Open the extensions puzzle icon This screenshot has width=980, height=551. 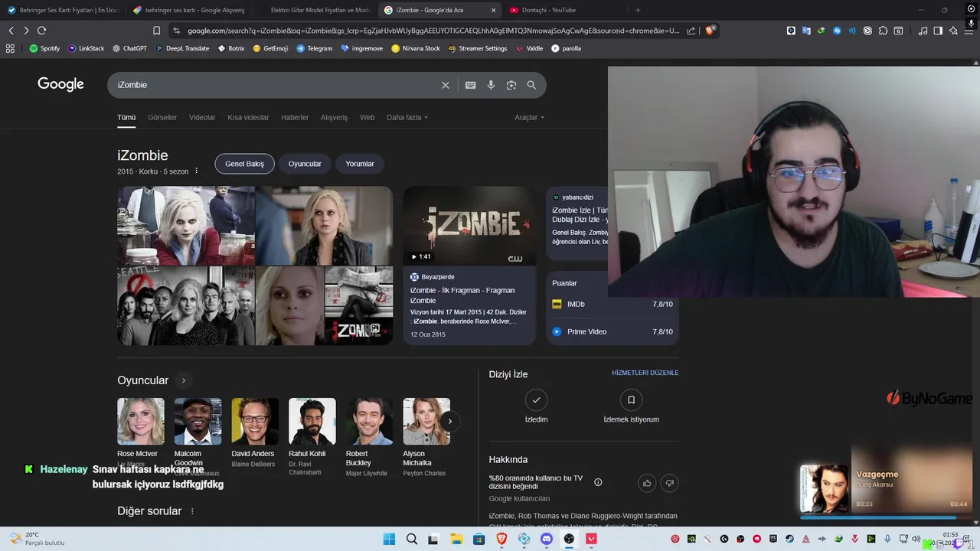click(883, 31)
